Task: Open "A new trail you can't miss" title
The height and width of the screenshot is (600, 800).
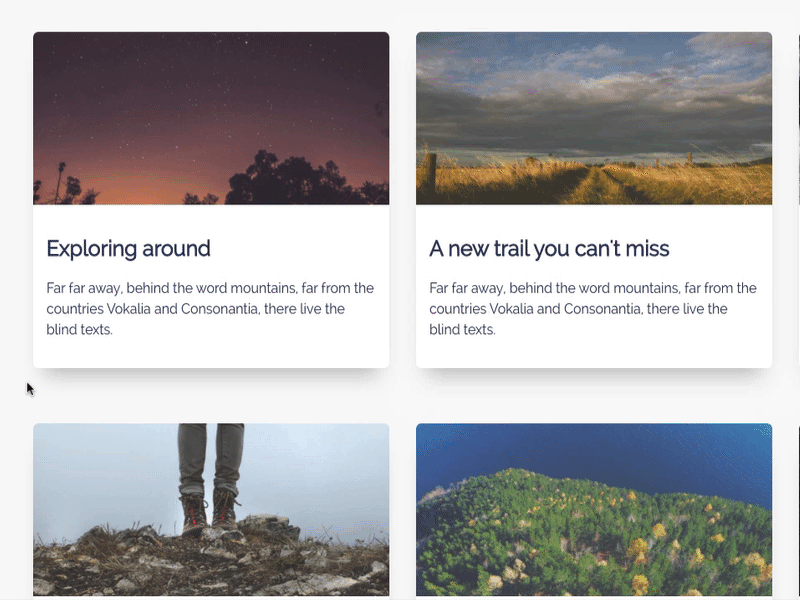Action: click(549, 249)
